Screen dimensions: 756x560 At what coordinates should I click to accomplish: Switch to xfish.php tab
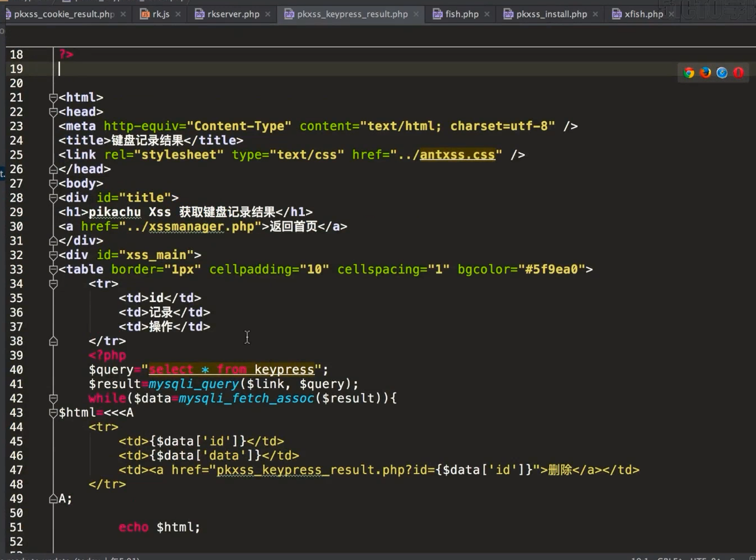644,14
